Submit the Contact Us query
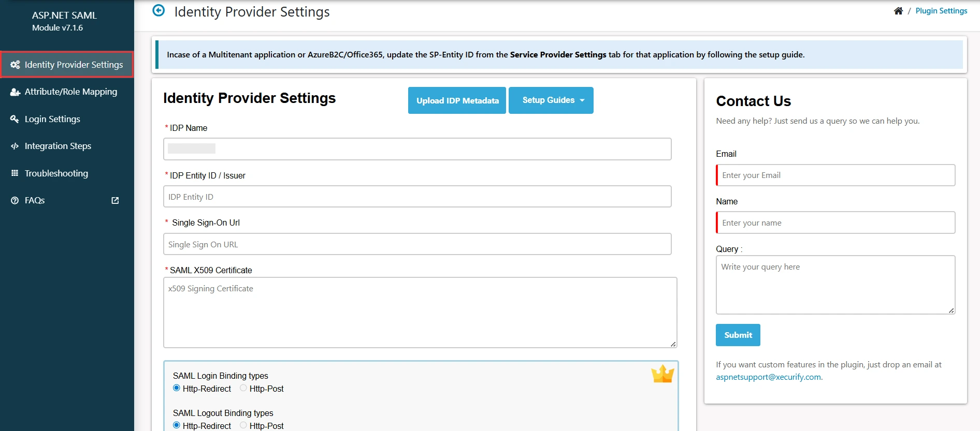 738,335
